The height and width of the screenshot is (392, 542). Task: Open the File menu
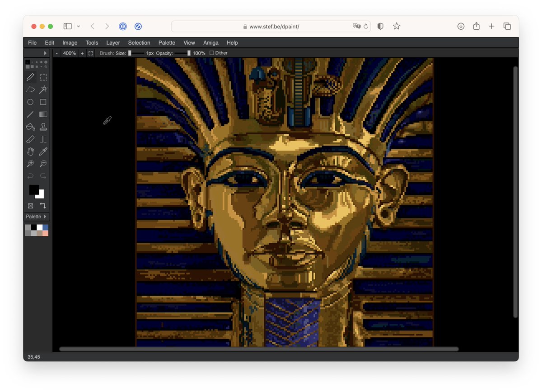tap(33, 43)
